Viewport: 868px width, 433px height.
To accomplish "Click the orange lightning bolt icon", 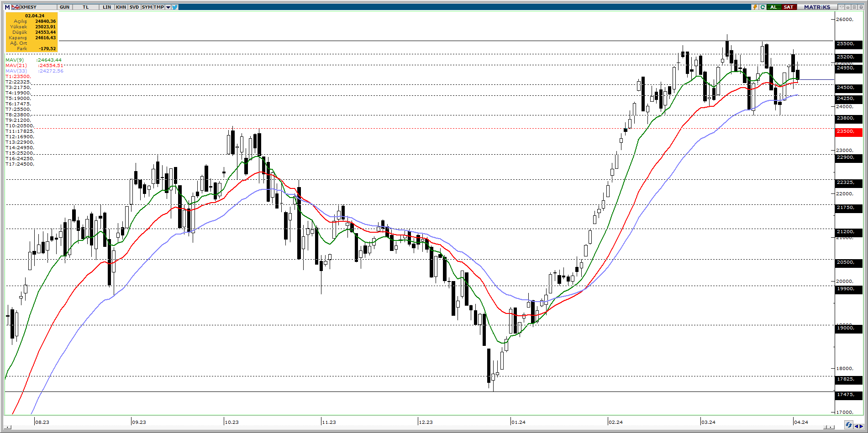I will click(x=755, y=7).
